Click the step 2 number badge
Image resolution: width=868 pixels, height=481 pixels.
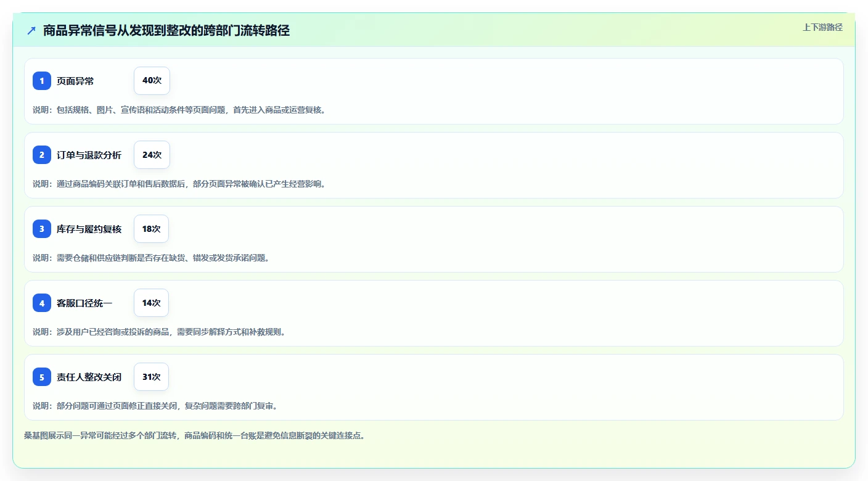point(42,155)
